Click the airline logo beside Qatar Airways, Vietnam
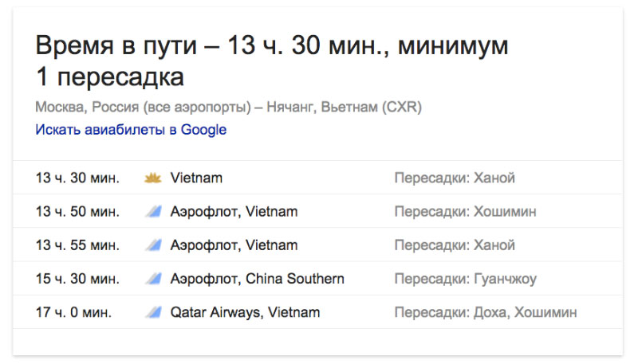Image resolution: width=638 pixels, height=364 pixels. tap(152, 312)
